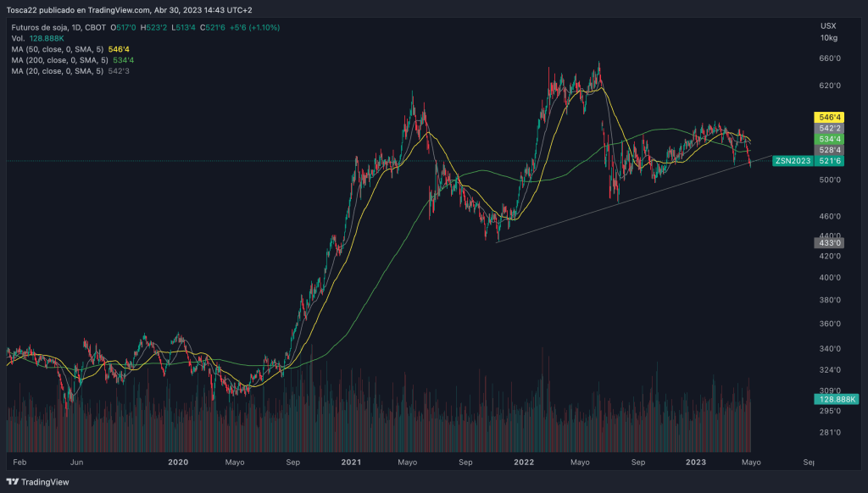Click the 2021 label on time axis
This screenshot has width=868, height=493.
point(351,463)
